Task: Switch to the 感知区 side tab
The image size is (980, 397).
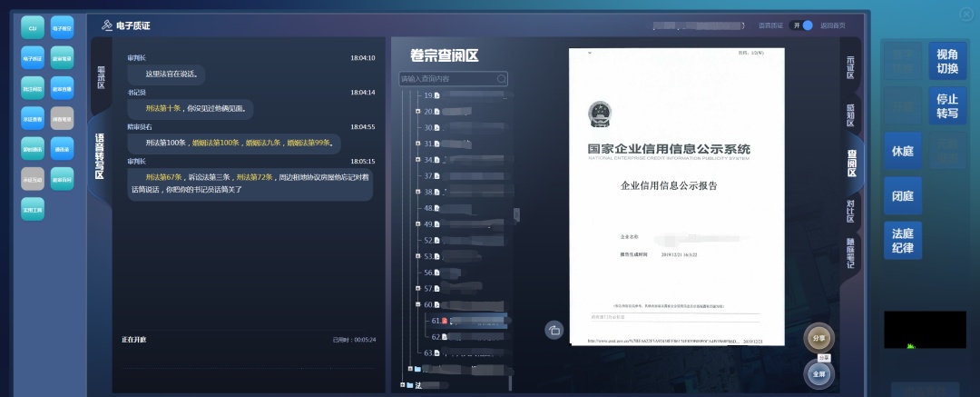Action: click(850, 115)
